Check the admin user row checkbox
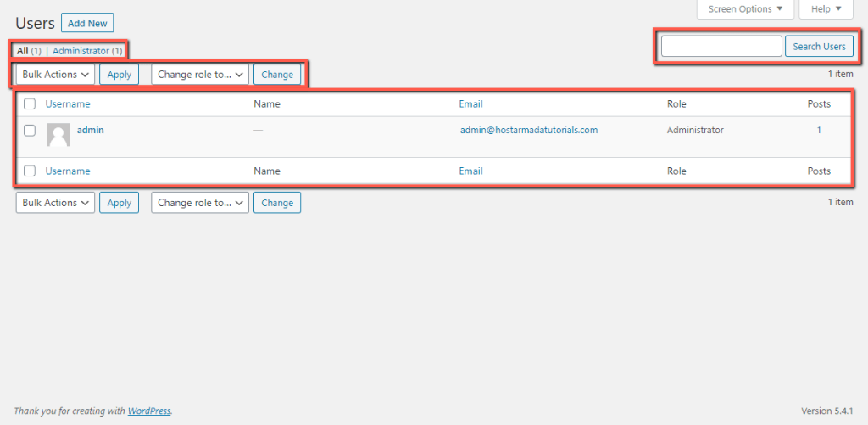Viewport: 868px width, 425px height. [30, 131]
